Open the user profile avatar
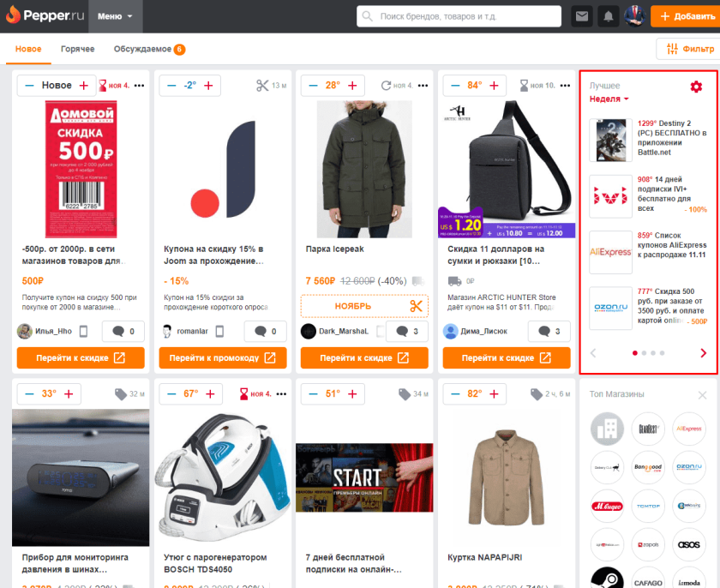720x588 pixels. 635,16
